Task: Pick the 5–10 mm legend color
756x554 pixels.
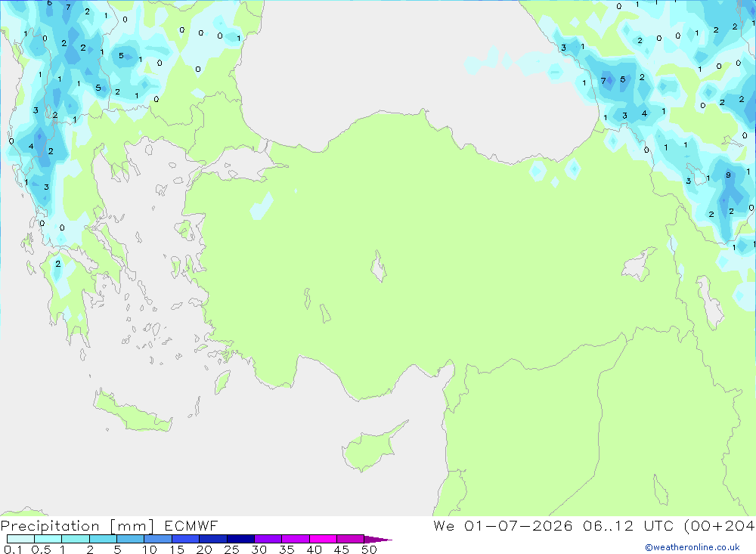Action: [130, 539]
